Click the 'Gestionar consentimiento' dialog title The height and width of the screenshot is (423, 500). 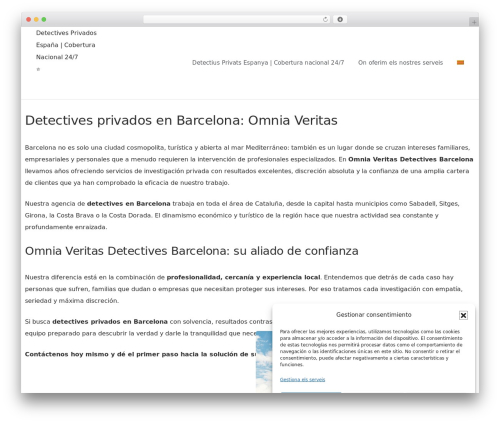click(374, 315)
